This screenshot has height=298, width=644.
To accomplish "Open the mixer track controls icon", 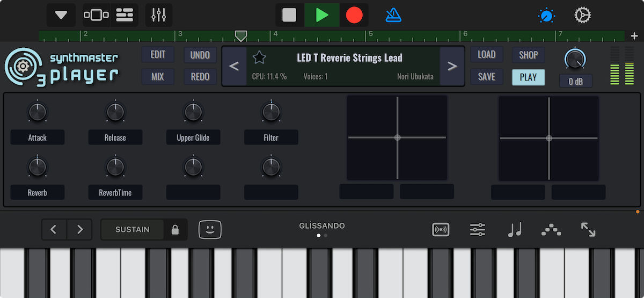I will (x=158, y=15).
